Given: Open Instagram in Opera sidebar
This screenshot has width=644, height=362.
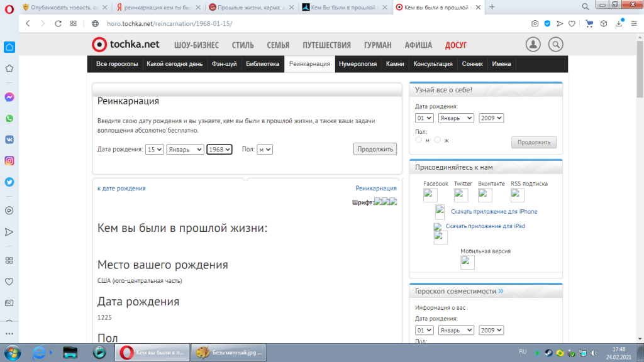Looking at the screenshot, I should [9, 161].
